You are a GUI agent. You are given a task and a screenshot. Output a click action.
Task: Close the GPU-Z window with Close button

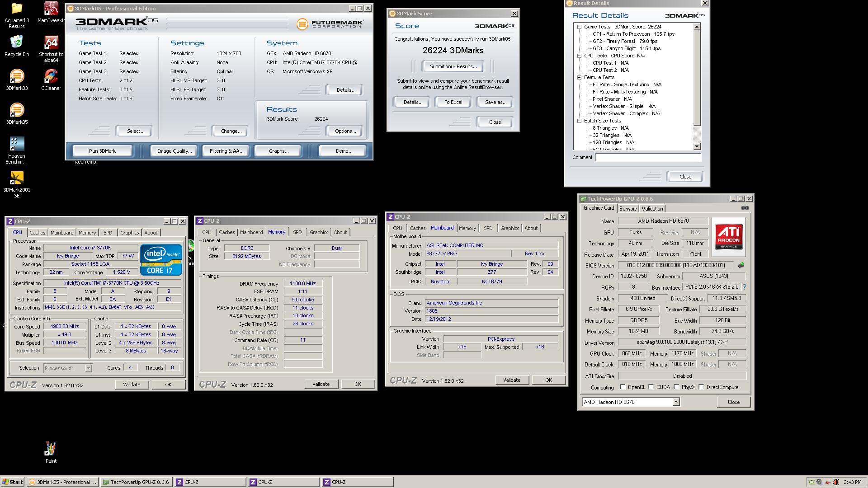tap(733, 402)
